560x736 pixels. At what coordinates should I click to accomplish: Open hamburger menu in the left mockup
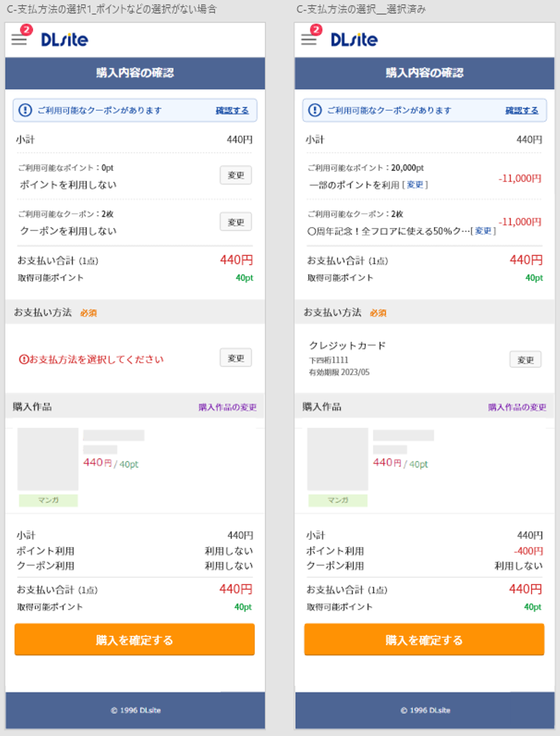(19, 39)
